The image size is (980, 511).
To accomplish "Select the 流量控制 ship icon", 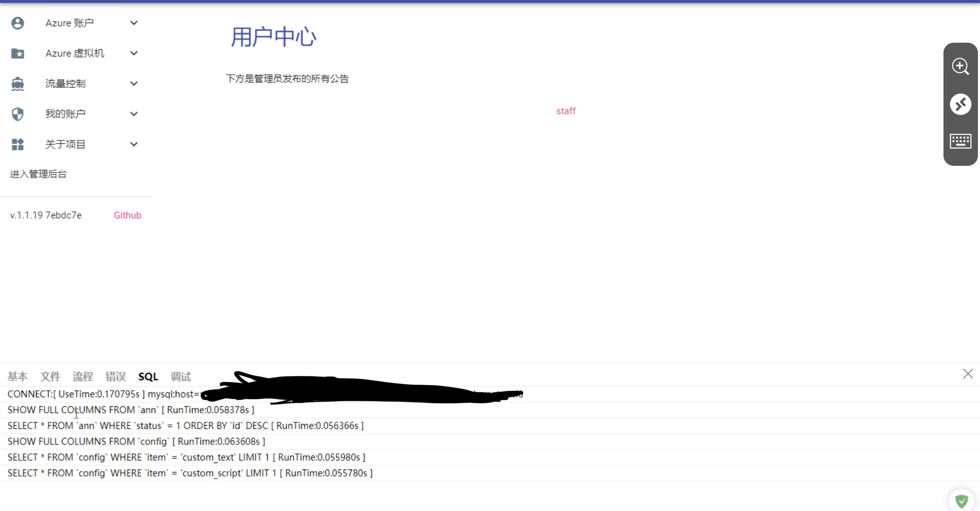I will (x=18, y=83).
